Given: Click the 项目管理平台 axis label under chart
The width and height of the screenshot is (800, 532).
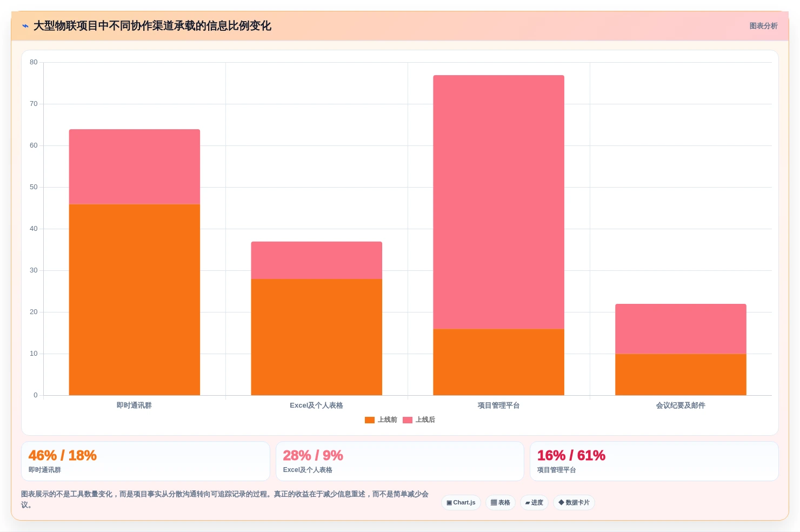Looking at the screenshot, I should click(x=499, y=405).
